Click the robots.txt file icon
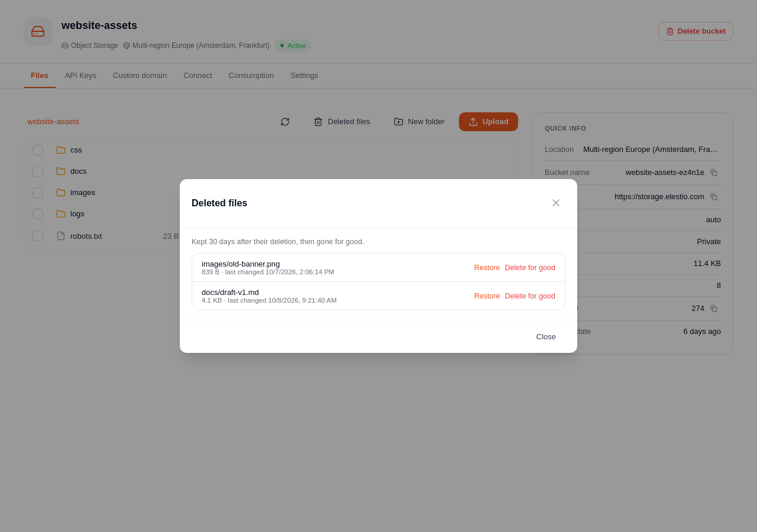757x532 pixels. (x=61, y=236)
